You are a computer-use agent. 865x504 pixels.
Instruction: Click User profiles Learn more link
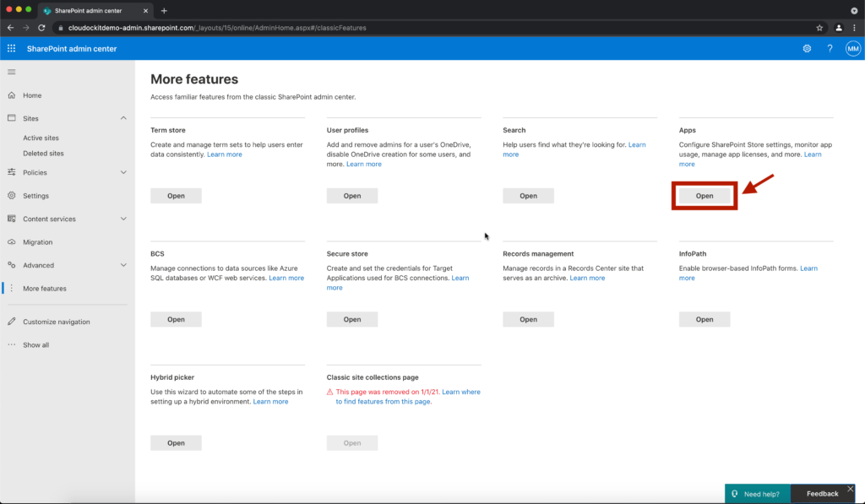point(363,165)
